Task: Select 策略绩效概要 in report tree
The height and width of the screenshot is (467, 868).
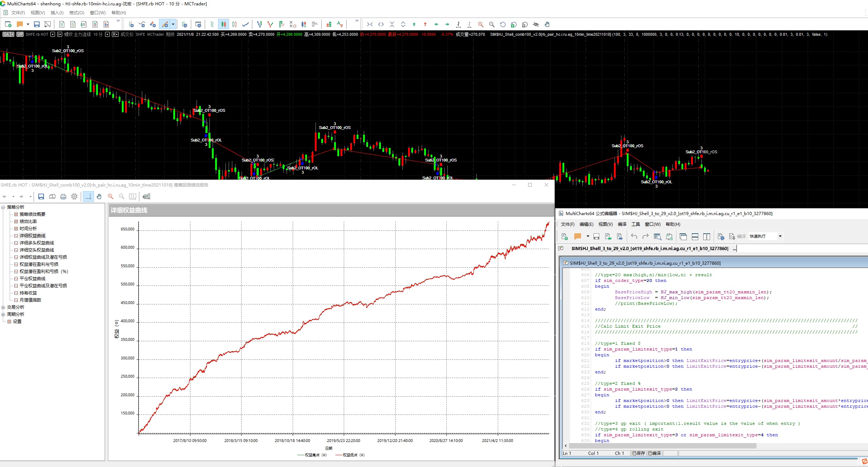Action: (x=32, y=214)
